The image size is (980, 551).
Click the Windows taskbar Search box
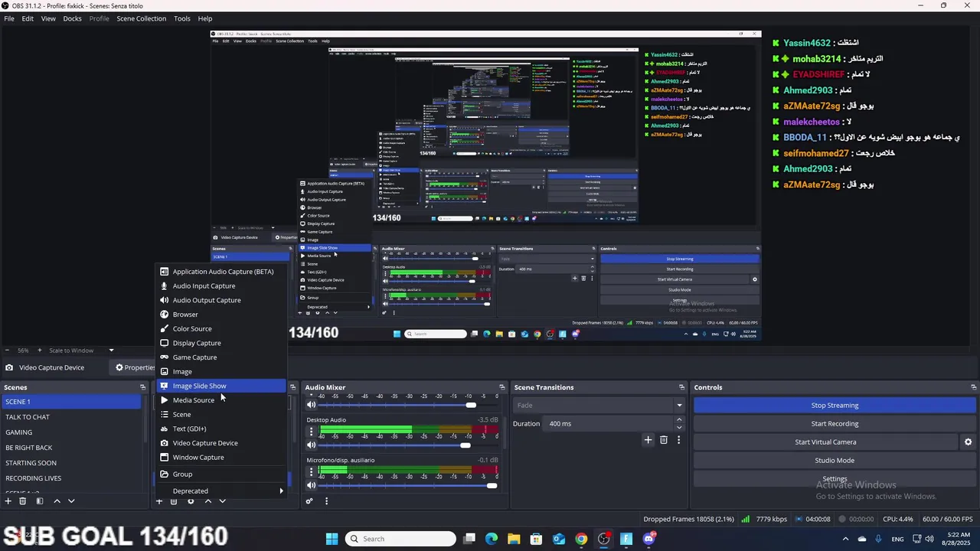pyautogui.click(x=400, y=539)
